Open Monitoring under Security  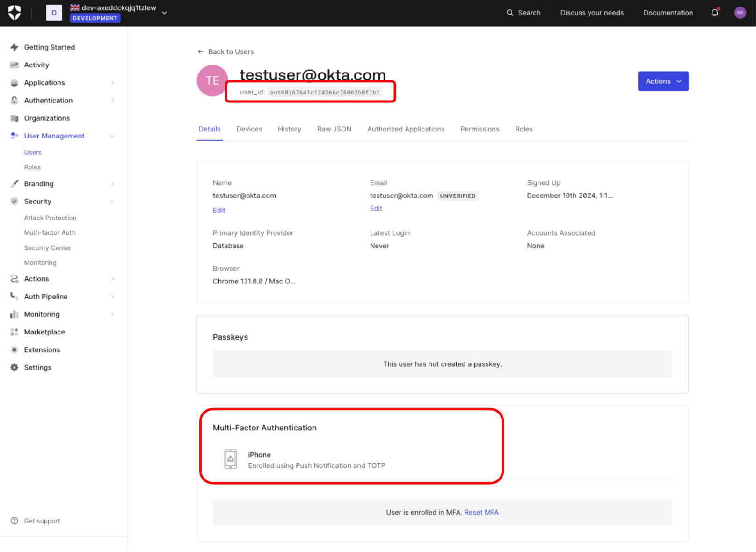(x=40, y=263)
